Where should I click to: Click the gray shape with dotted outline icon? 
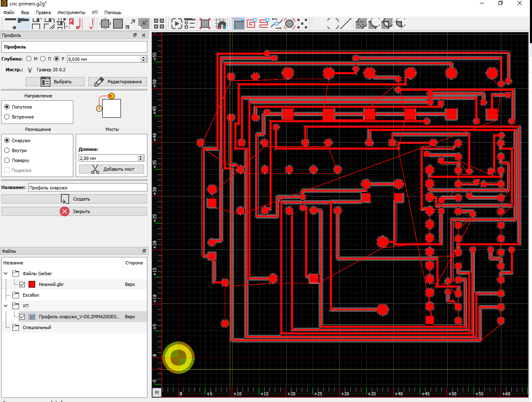361,24
